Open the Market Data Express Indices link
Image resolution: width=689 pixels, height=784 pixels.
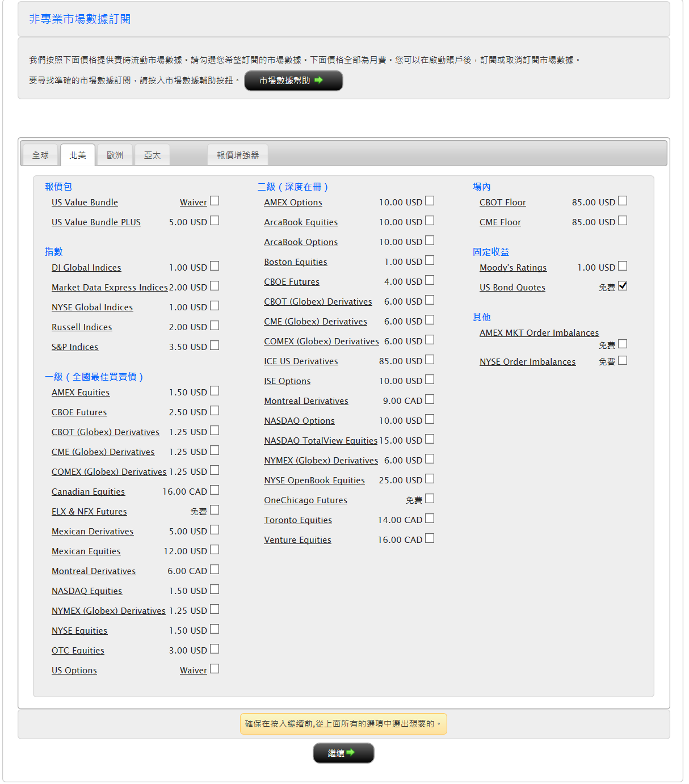point(110,288)
